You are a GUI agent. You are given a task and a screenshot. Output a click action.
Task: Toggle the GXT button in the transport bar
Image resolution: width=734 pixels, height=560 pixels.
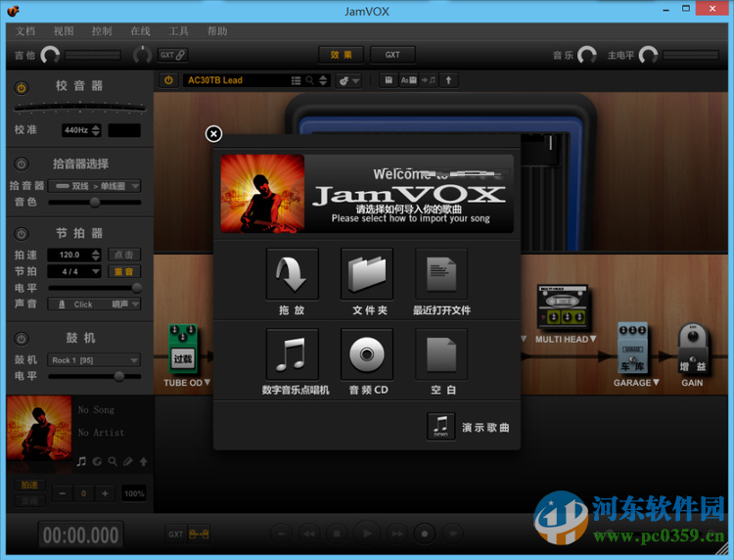pos(176,534)
